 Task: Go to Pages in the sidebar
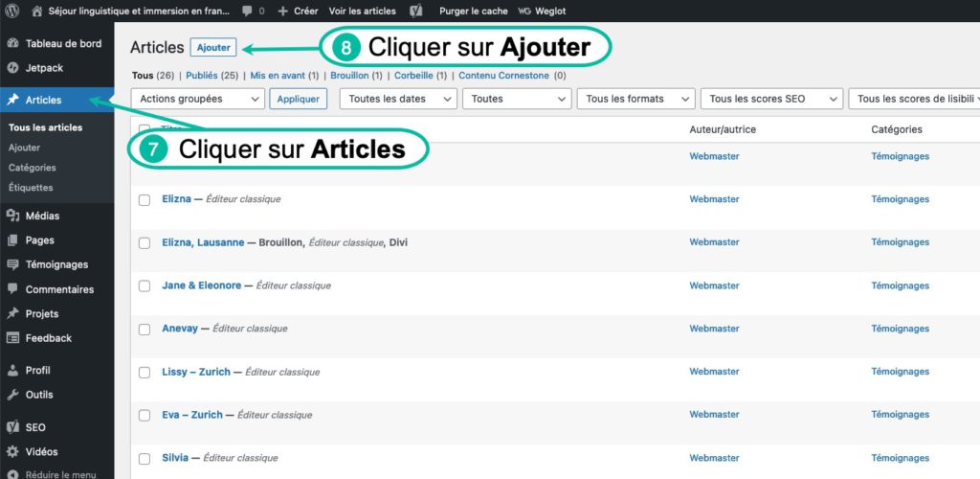point(39,240)
